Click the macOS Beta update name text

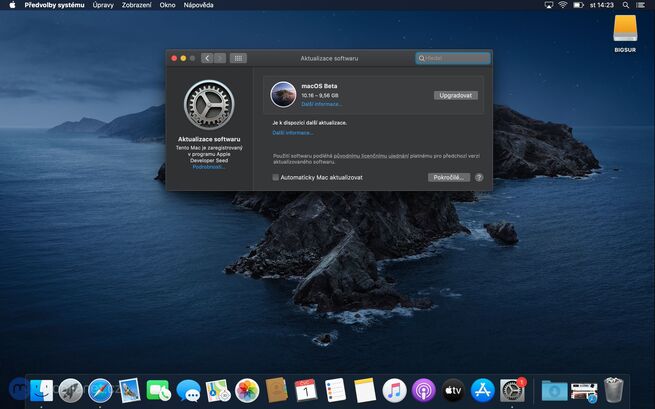pos(319,86)
